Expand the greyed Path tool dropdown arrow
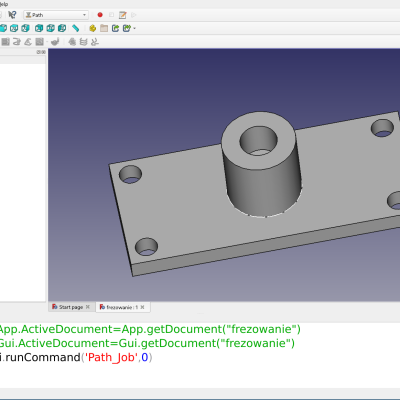Image resolution: width=400 pixels, height=400 pixels. [x=47, y=42]
